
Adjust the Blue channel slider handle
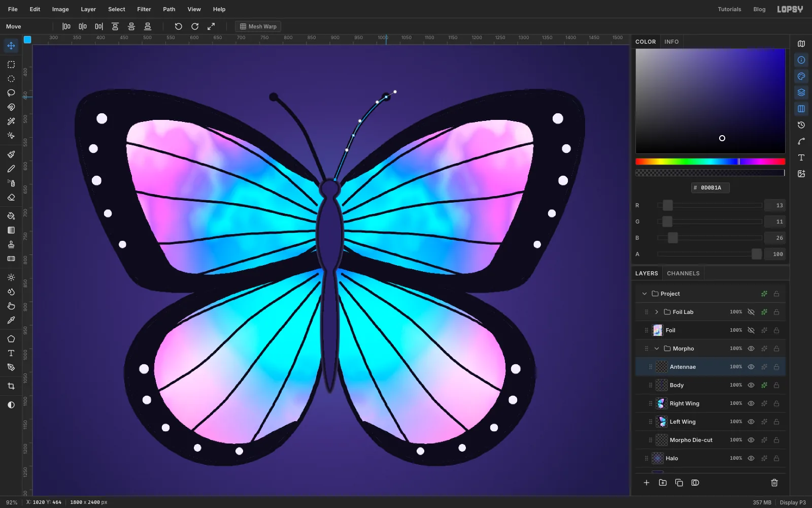pyautogui.click(x=673, y=238)
